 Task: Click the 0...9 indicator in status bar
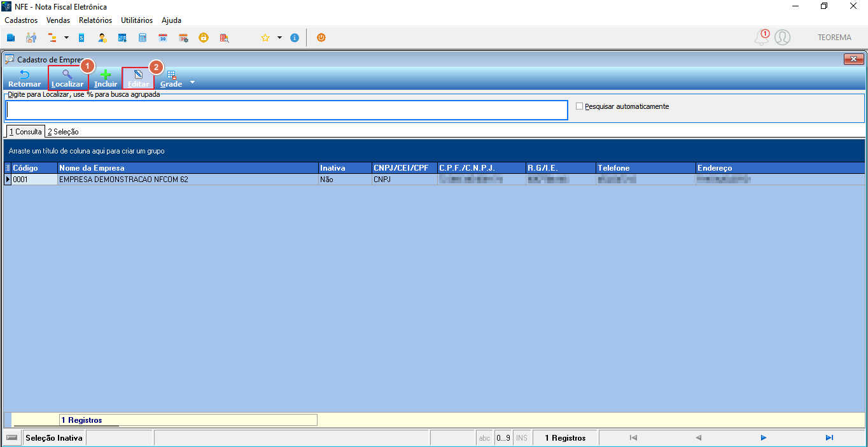coord(503,438)
